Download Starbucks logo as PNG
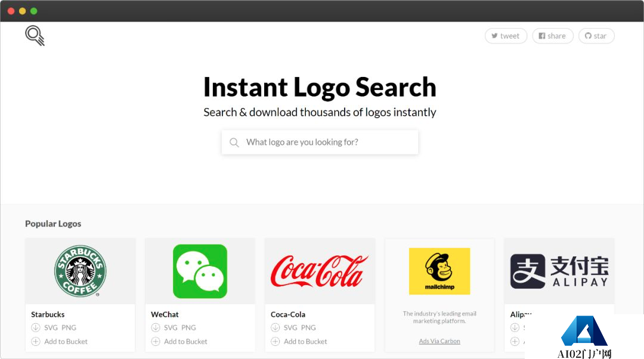Image resolution: width=644 pixels, height=359 pixels. pyautogui.click(x=69, y=327)
